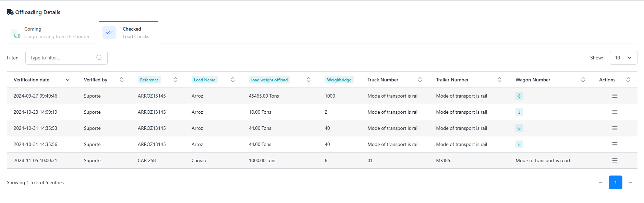Focus the Type to filter input

coord(62,58)
